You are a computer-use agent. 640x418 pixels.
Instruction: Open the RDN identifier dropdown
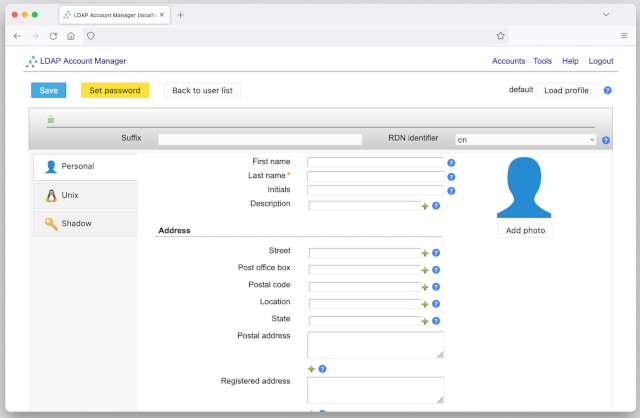tap(525, 140)
